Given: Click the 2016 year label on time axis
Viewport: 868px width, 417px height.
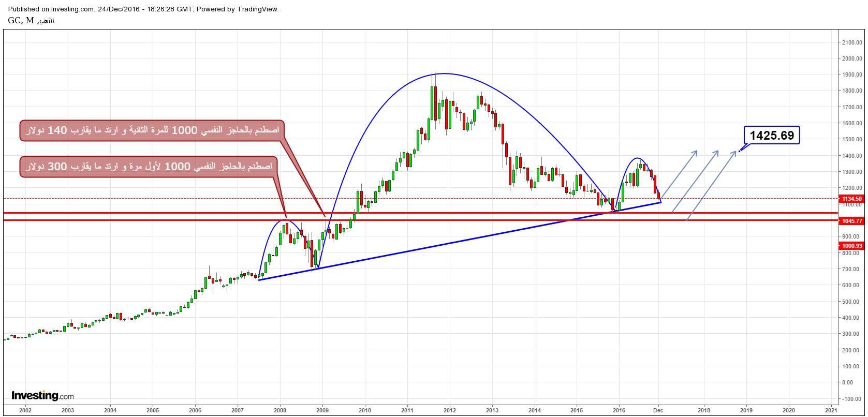Looking at the screenshot, I should pos(620,410).
